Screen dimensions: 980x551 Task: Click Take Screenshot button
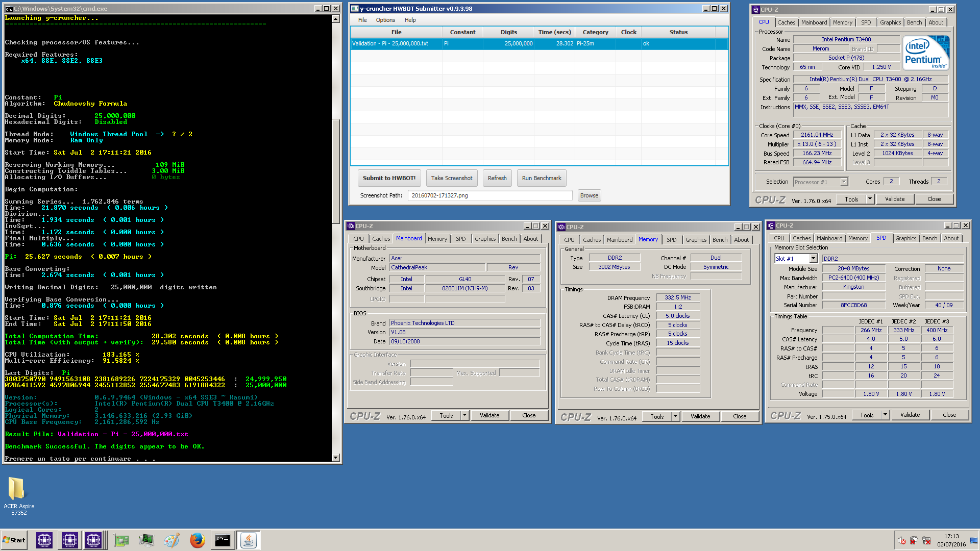click(452, 178)
